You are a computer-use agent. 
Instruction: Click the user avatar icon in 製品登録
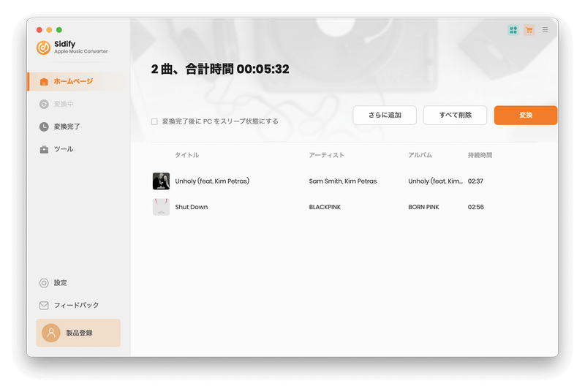51,333
